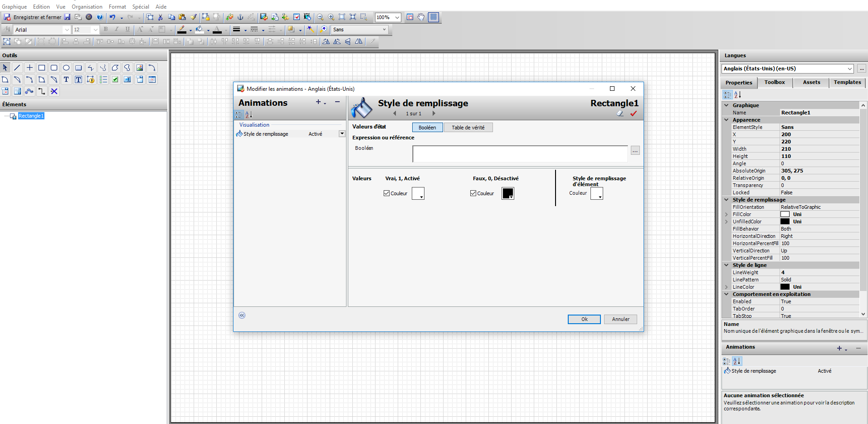
Task: Uncheck Couleur under Faux, 0, Désactivé
Action: (x=473, y=193)
